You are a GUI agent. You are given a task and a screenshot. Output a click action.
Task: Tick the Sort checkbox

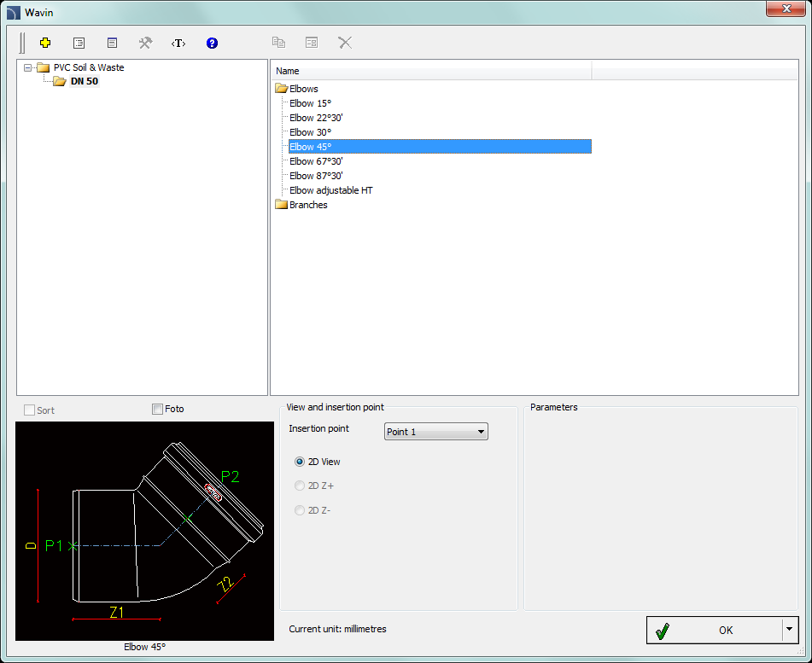(30, 410)
